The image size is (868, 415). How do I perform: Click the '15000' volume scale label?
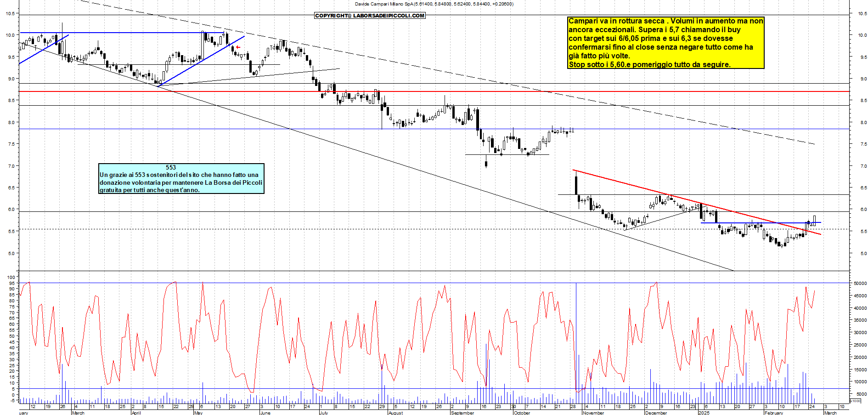coord(860,370)
